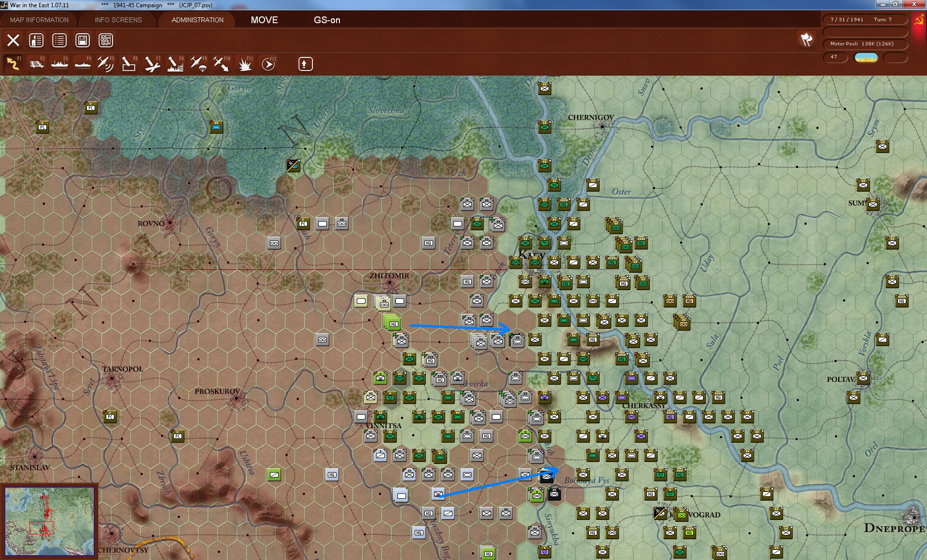Viewport: 927px width, 560px height.
Task: Select the F1 Move mode icon
Action: [x=13, y=64]
